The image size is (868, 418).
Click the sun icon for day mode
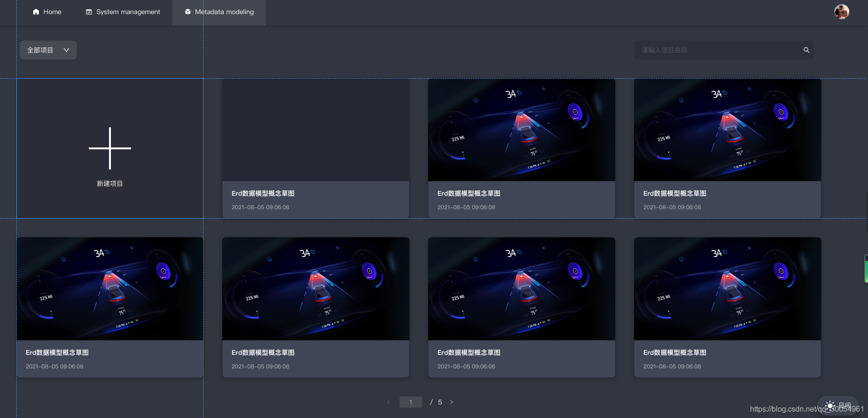click(830, 406)
